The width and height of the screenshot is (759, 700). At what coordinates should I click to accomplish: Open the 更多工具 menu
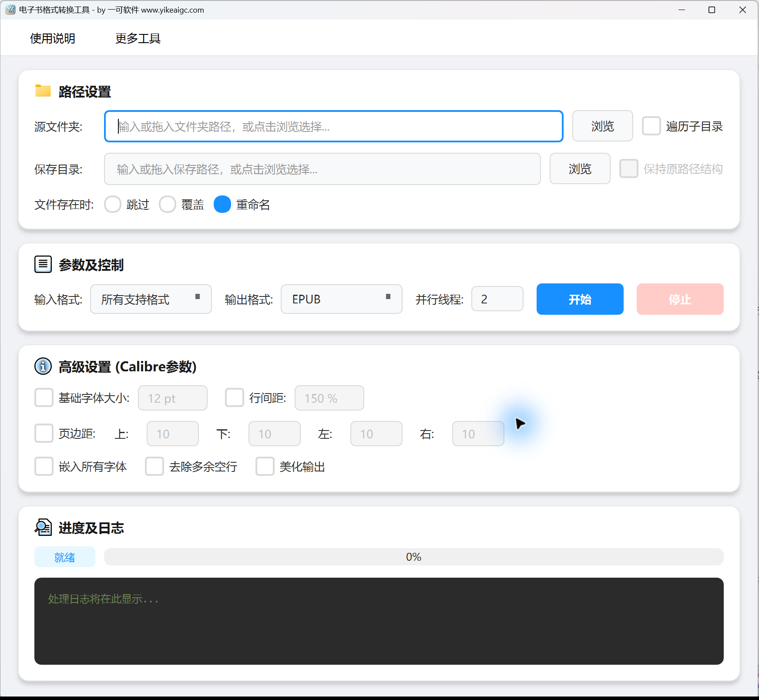(138, 38)
